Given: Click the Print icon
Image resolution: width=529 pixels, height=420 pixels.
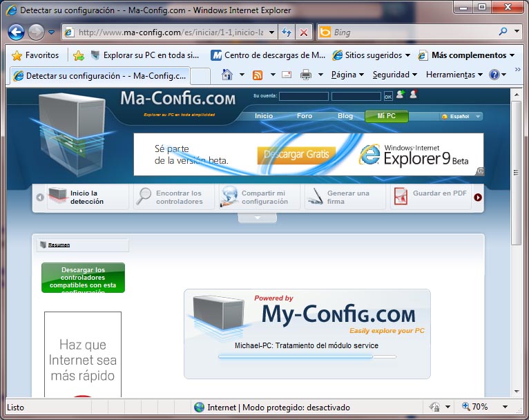Looking at the screenshot, I should pyautogui.click(x=306, y=75).
